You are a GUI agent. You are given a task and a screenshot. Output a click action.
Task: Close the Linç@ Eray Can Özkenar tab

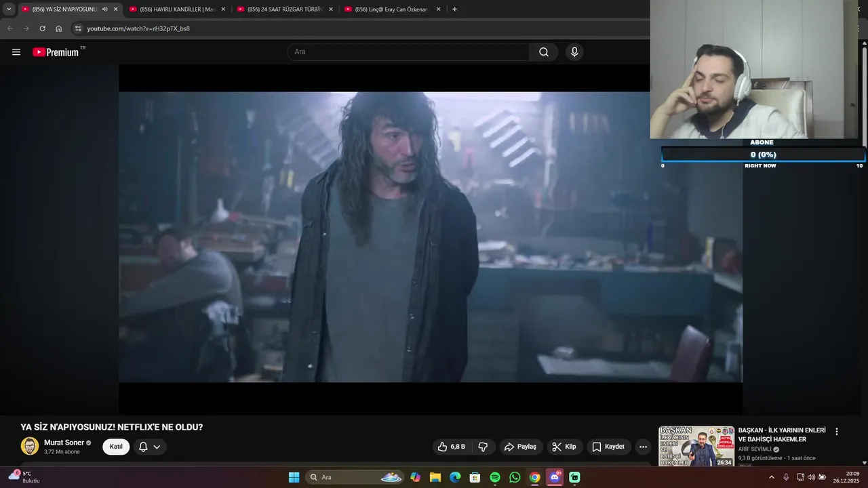click(x=438, y=9)
